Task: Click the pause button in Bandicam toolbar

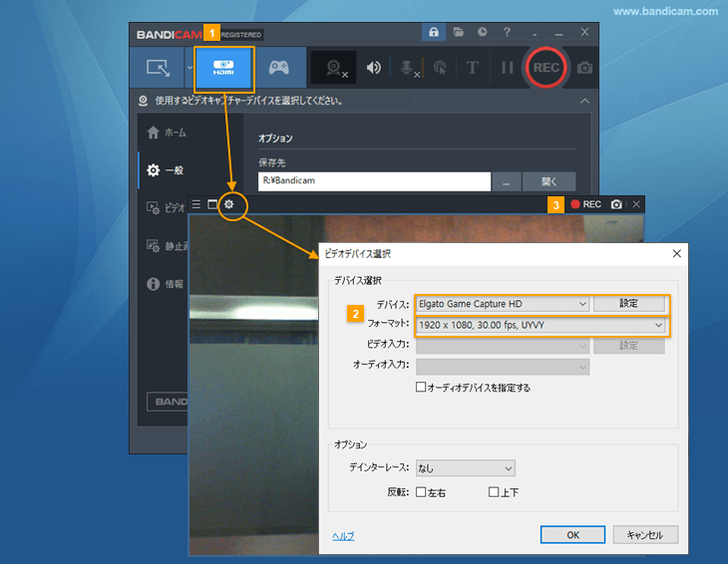Action: point(507,68)
